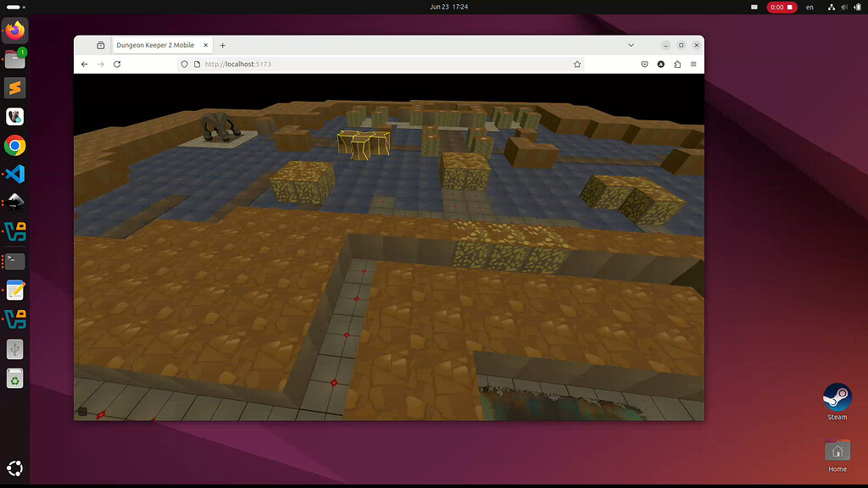Open Sublime Text from the dock
This screenshot has width=868, height=488.
pos(14,87)
